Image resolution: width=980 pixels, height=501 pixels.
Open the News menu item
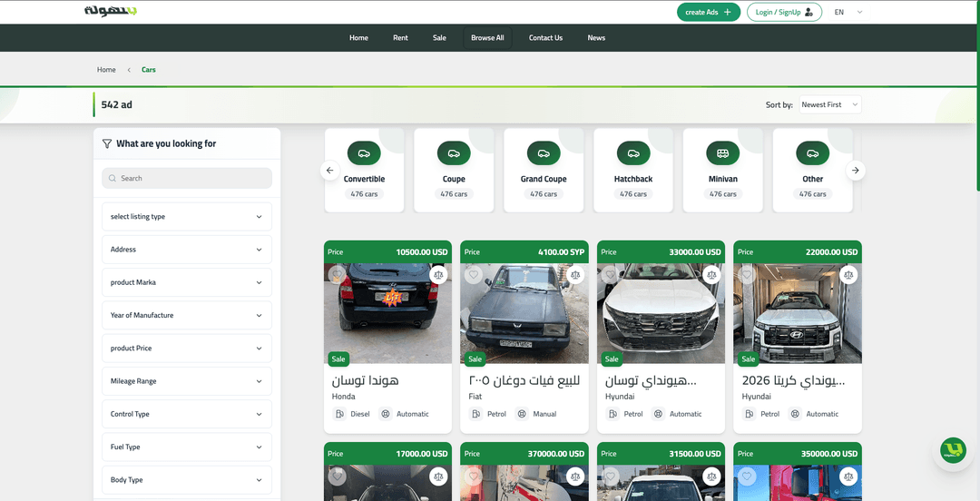596,38
